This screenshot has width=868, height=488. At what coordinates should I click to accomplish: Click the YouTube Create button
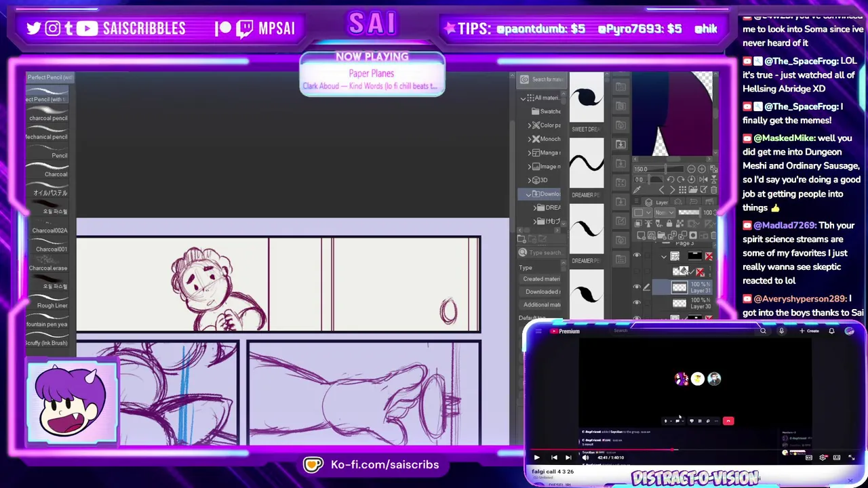[x=810, y=331]
